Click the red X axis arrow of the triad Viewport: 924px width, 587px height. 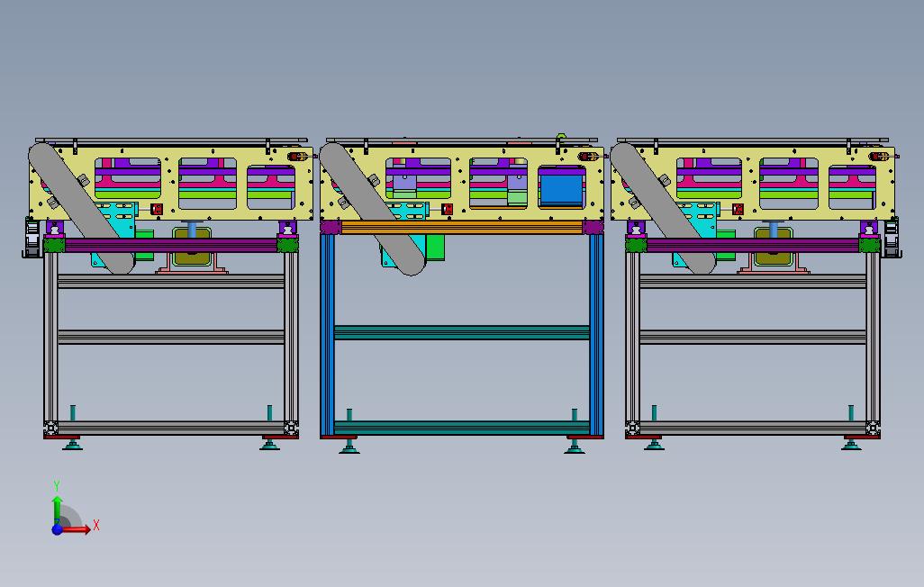click(77, 528)
